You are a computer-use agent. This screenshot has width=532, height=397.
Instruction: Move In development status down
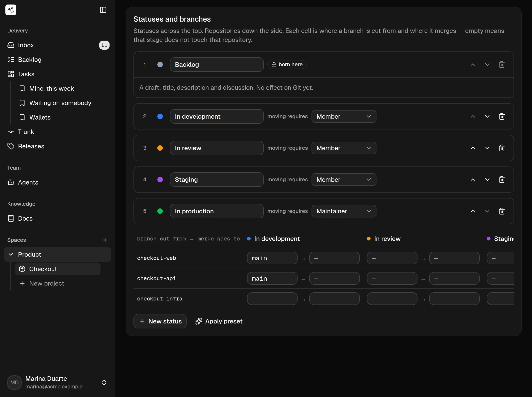487,117
